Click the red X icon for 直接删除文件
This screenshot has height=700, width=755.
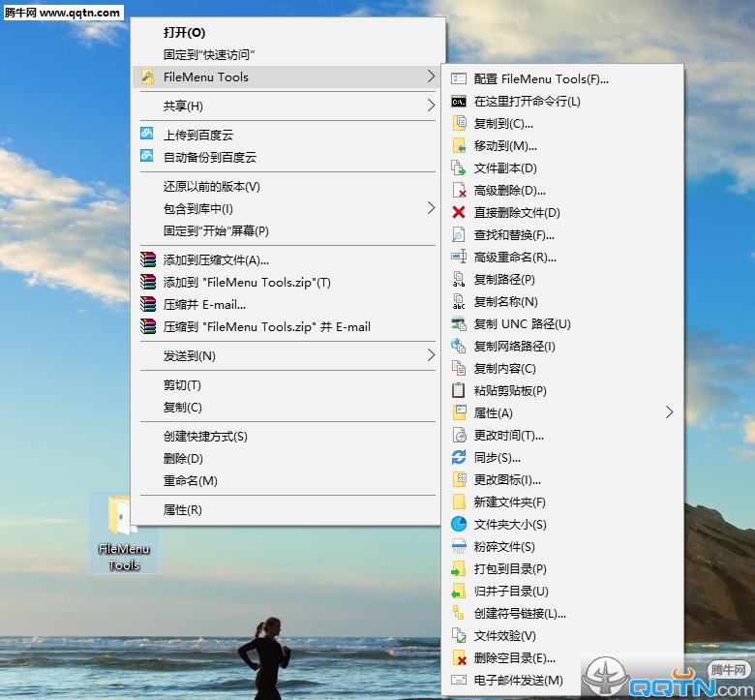point(459,213)
